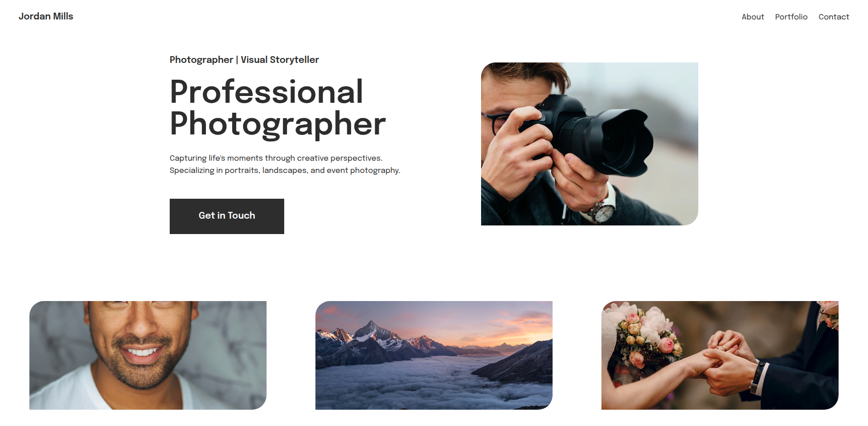Image resolution: width=868 pixels, height=426 pixels.
Task: Click the Professional Photographer main heading
Action: click(277, 108)
